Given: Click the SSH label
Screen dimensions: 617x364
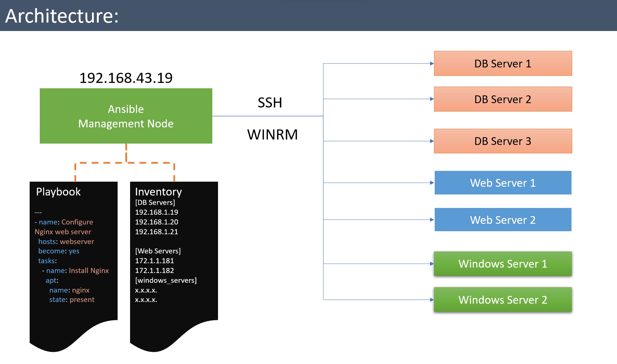Looking at the screenshot, I should (x=270, y=102).
